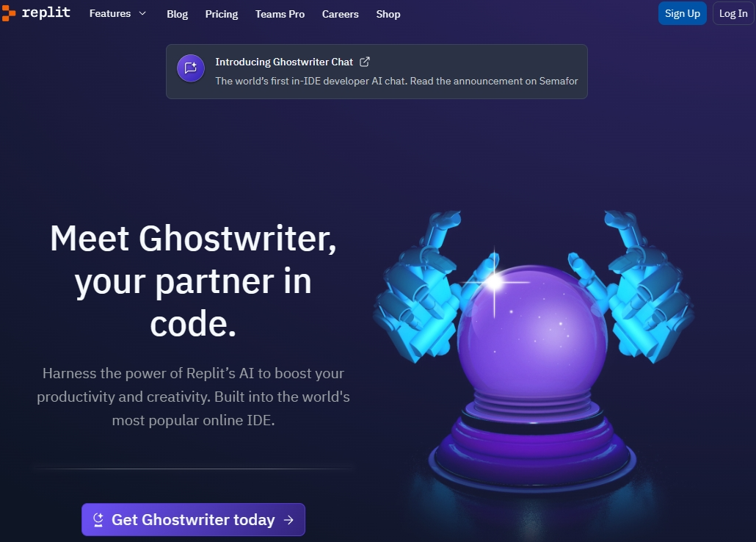The image size is (756, 542).
Task: Click the crystal ball icon in Ghostwriter button
Action: (98, 520)
